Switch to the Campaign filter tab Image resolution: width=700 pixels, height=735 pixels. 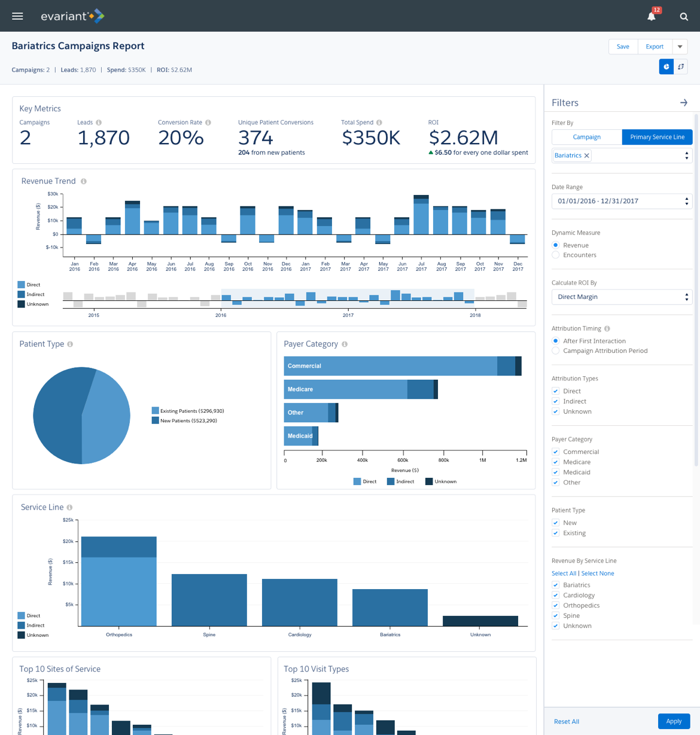(x=586, y=137)
